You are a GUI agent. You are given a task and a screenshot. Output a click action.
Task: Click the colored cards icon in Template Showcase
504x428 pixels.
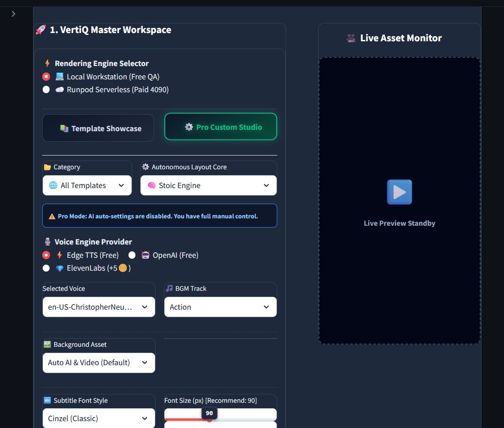[x=64, y=128]
